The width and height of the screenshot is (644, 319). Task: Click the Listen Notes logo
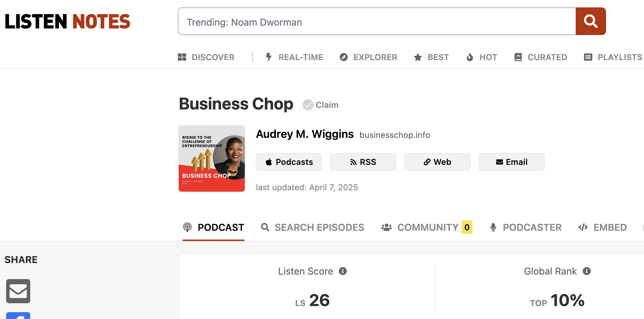pyautogui.click(x=67, y=22)
